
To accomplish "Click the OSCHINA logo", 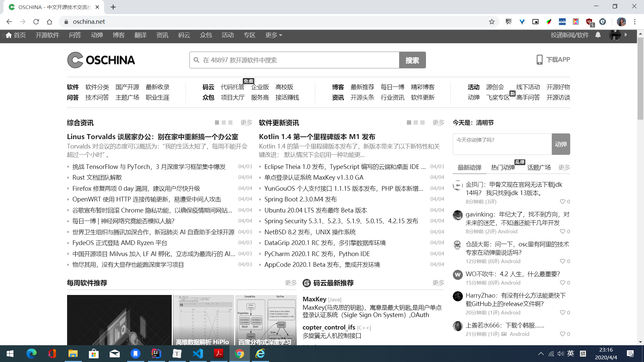I will coord(101,60).
